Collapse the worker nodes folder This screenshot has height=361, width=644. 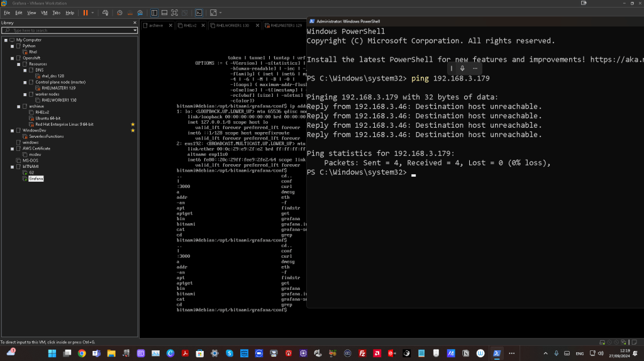[25, 94]
